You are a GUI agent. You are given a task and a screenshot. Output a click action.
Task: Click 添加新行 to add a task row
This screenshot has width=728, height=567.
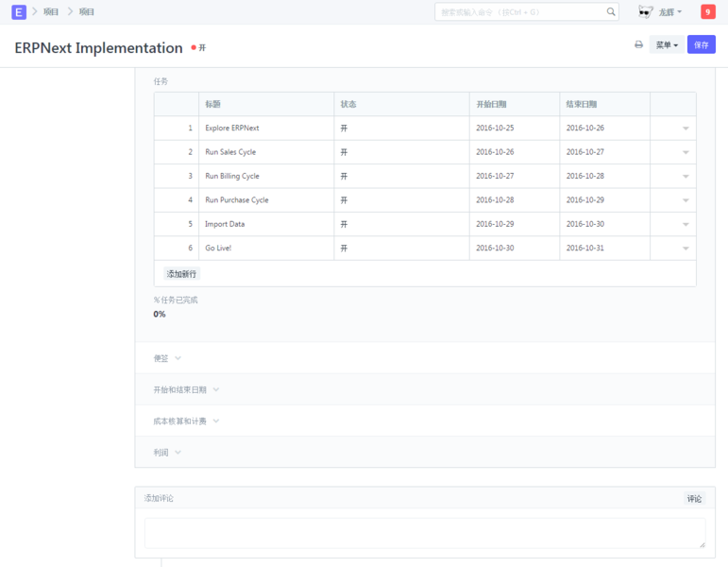coord(181,274)
